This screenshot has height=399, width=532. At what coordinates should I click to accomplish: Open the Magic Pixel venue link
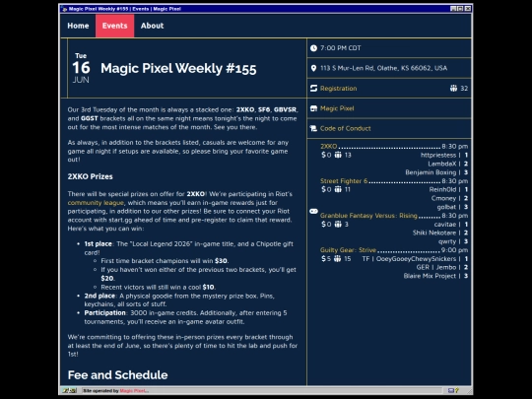click(x=337, y=108)
